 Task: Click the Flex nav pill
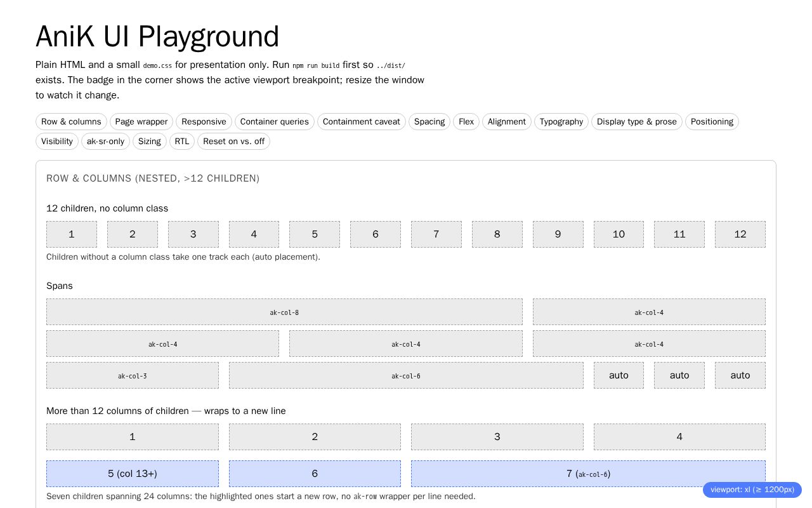coord(466,122)
